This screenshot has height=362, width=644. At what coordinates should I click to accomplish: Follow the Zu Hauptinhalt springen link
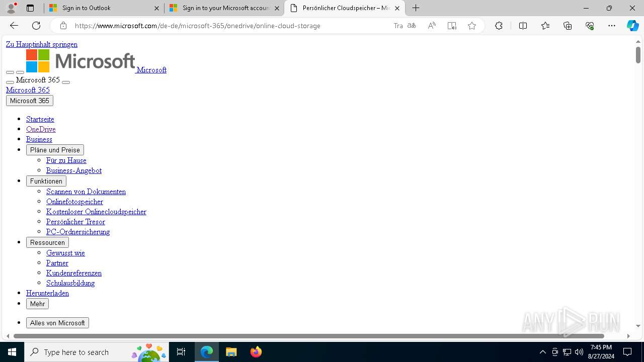[42, 44]
